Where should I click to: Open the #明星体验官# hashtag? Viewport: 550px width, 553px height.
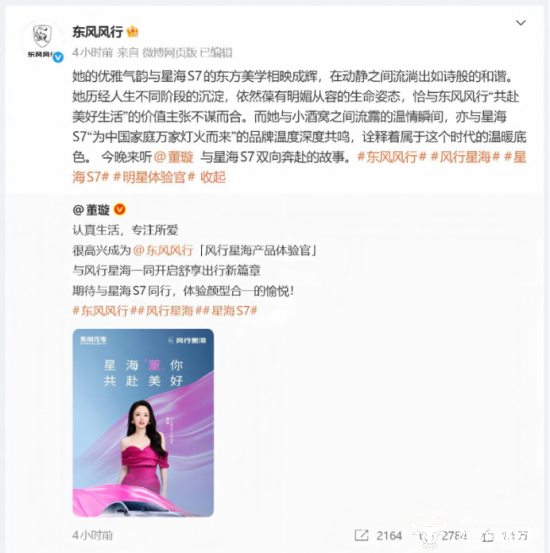click(x=154, y=177)
